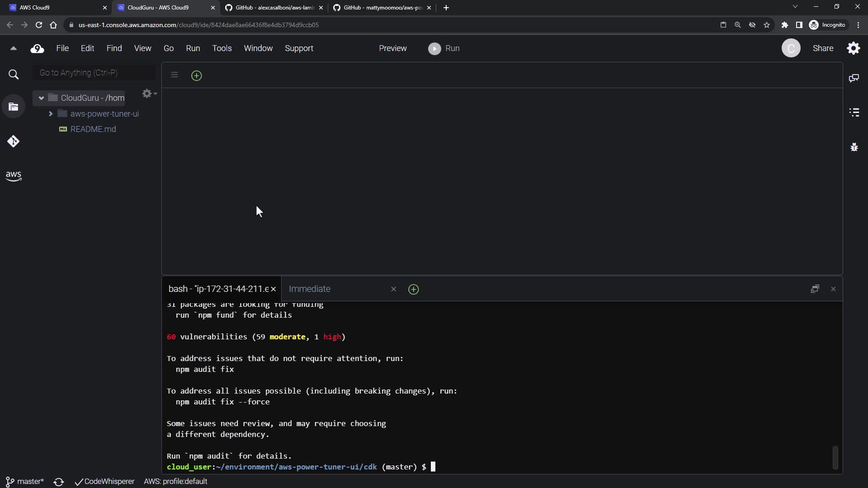Collapse the CloudGuru root folder
Viewport: 868px width, 488px height.
tap(41, 98)
